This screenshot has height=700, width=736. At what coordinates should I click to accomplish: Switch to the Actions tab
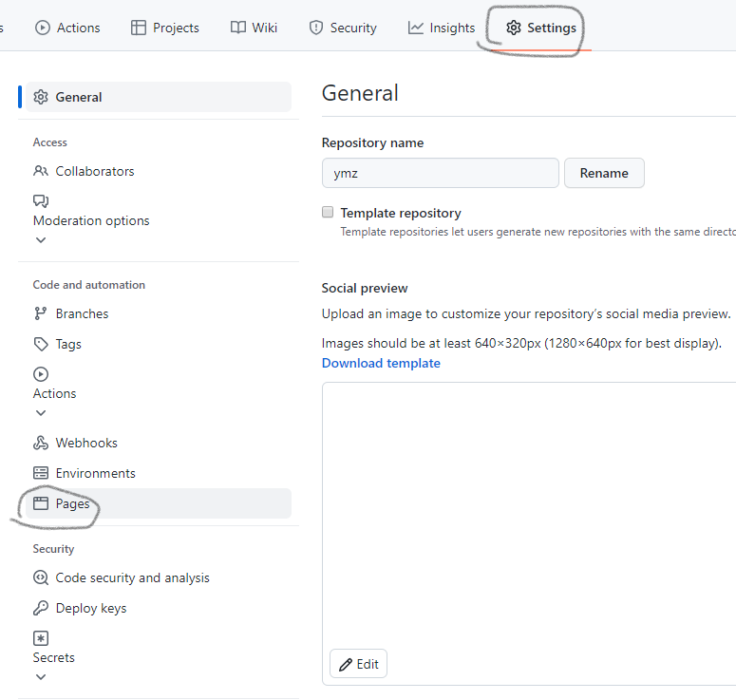point(67,28)
